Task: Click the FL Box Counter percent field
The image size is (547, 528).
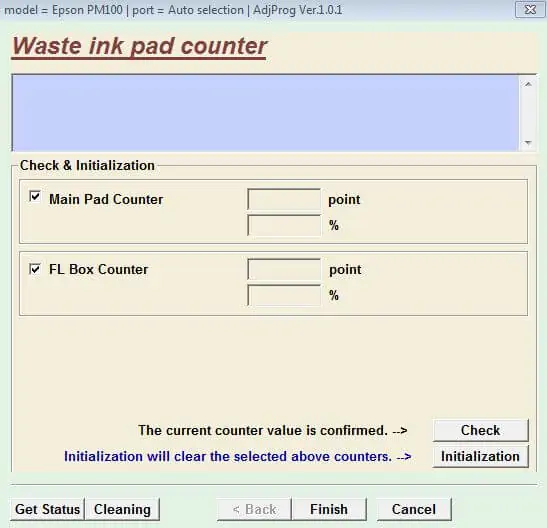Action: click(x=284, y=295)
